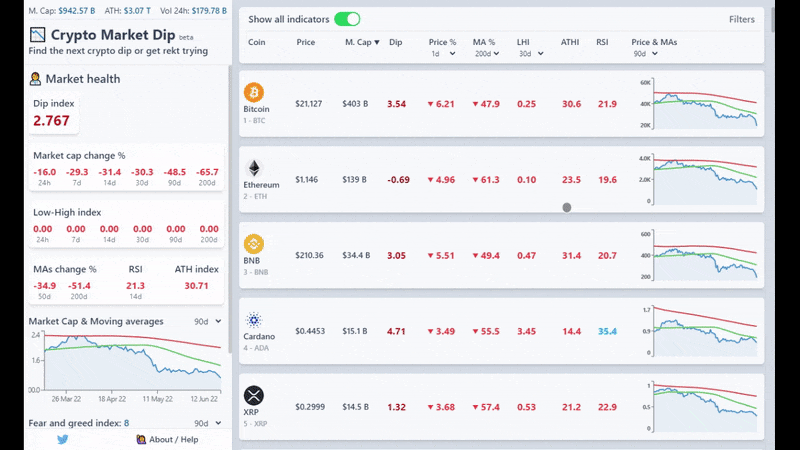Click the Cardano coin logo

pyautogui.click(x=254, y=320)
